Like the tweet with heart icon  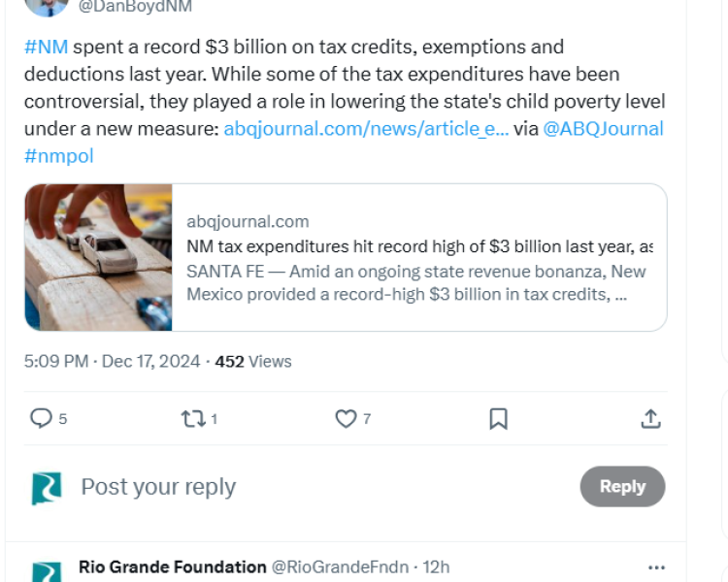tap(346, 418)
